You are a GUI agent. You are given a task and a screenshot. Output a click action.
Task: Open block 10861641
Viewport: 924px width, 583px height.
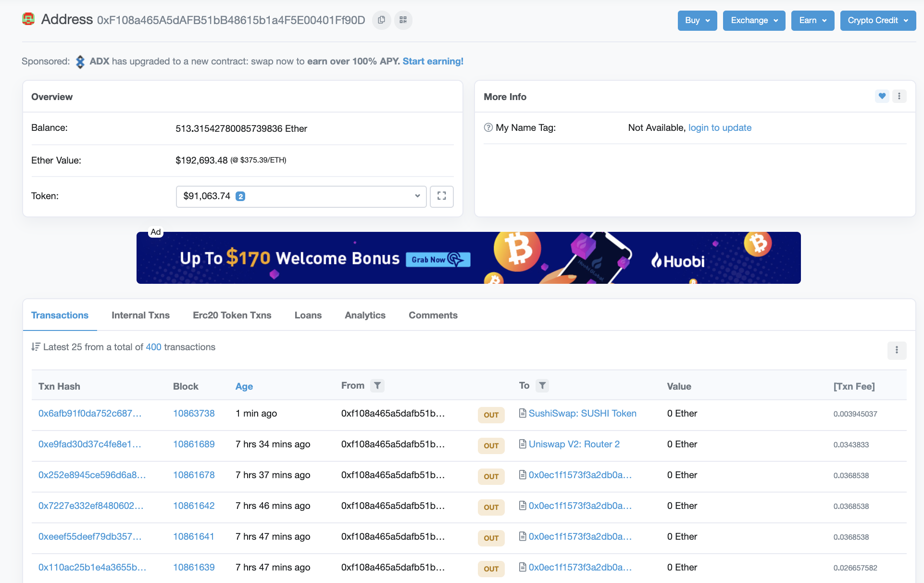pyautogui.click(x=194, y=536)
